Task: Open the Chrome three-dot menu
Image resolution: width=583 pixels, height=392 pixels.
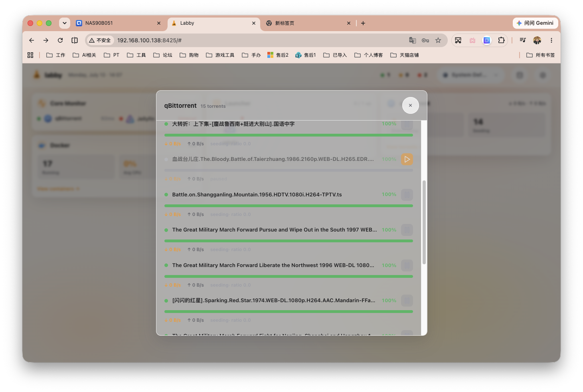Action: tap(551, 40)
